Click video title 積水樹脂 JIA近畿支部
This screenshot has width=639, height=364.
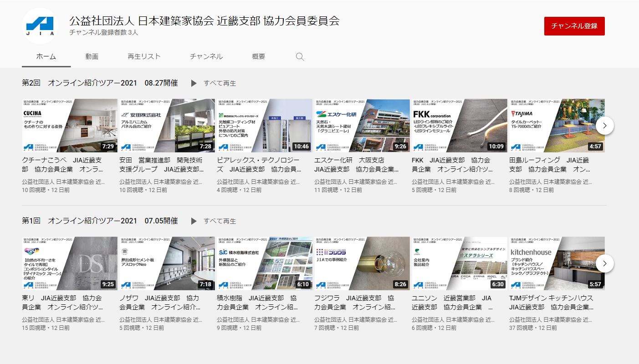[258, 303]
